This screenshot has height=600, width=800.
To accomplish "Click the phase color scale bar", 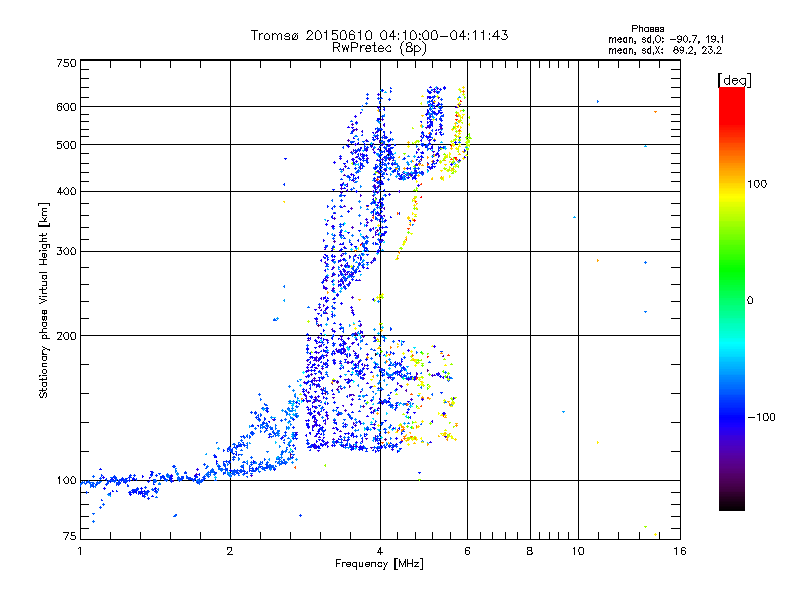I will pyautogui.click(x=732, y=298).
